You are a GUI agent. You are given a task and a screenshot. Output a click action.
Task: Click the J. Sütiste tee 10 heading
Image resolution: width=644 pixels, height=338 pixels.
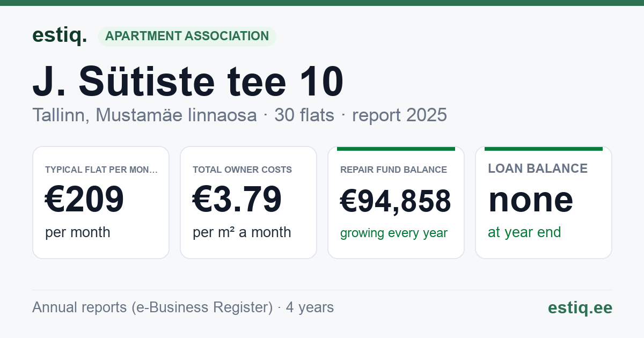click(188, 82)
